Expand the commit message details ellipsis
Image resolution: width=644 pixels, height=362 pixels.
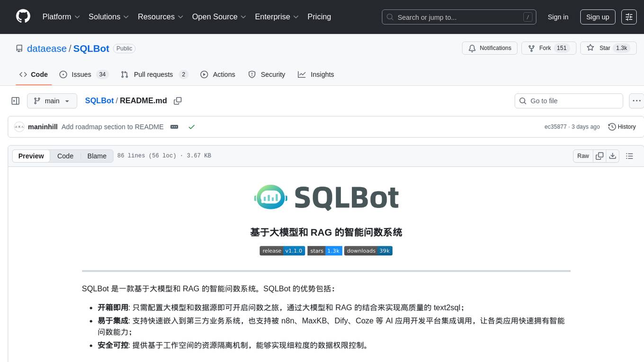click(174, 127)
